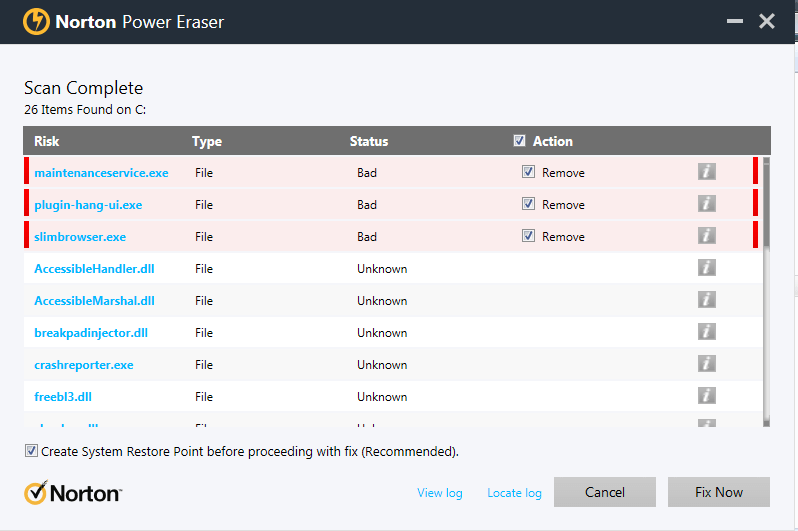798x531 pixels.
Task: Click the Risk column header
Action: pyautogui.click(x=47, y=141)
